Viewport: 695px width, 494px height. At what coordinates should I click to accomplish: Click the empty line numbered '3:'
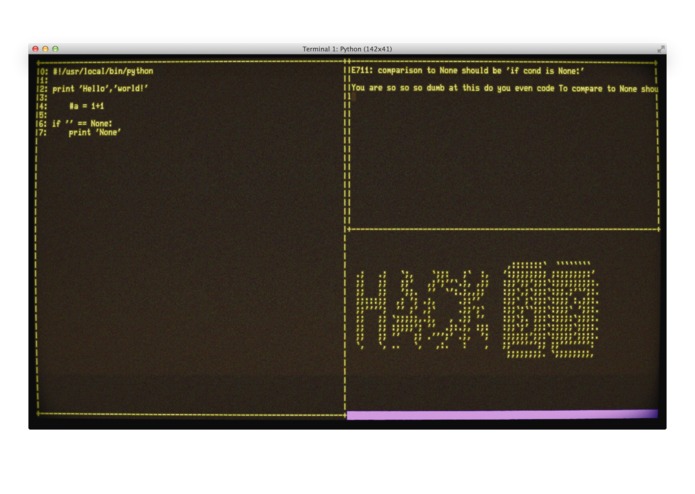coord(42,97)
